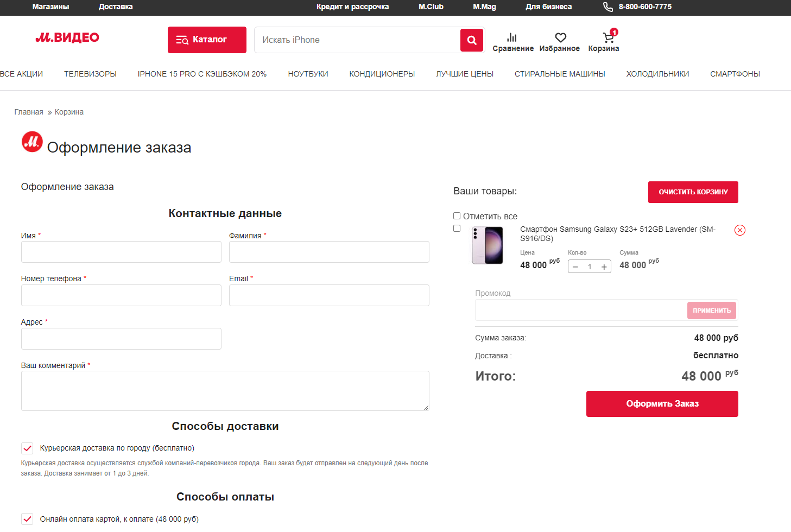The image size is (791, 532).
Task: Call the 8-800-600-7775 phone link
Action: tap(637, 7)
